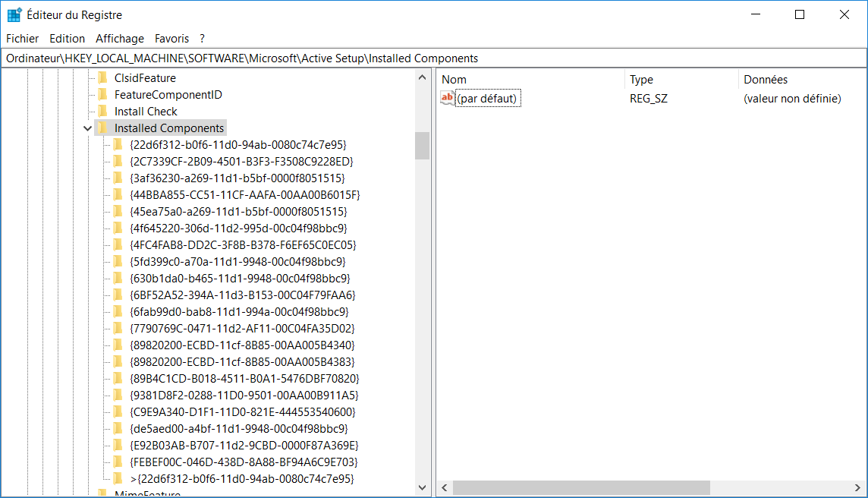This screenshot has width=868, height=498.
Task: Click folder icon of {C9E9A340-D1F1-11D0-821E-444553540600}
Action: pos(118,411)
